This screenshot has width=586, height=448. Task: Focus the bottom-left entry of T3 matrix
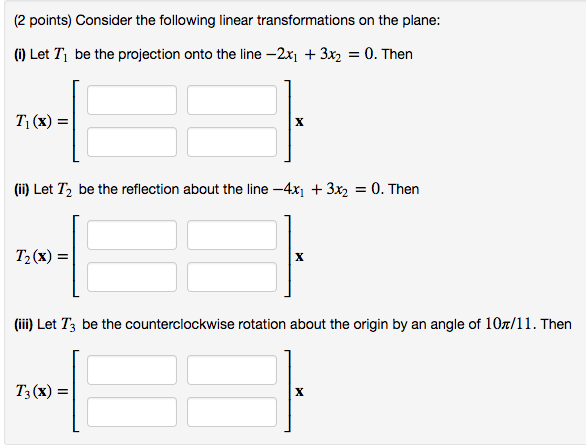132,412
